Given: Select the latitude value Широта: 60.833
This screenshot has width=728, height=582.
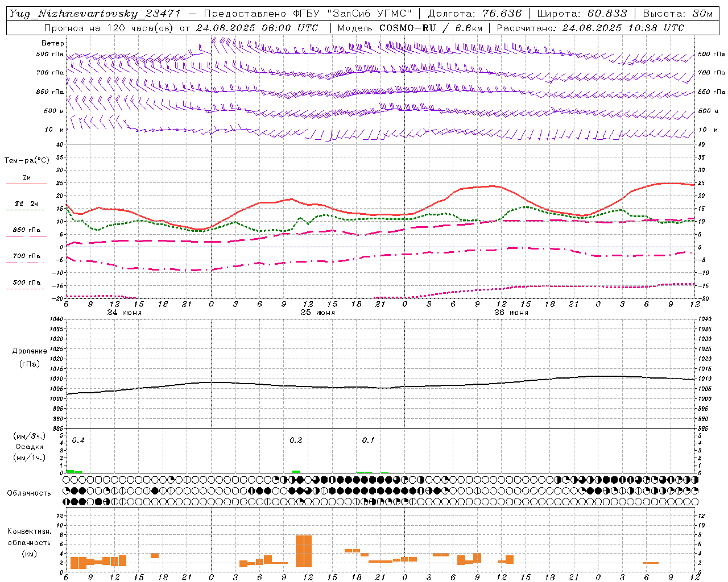Looking at the screenshot, I should (582, 14).
